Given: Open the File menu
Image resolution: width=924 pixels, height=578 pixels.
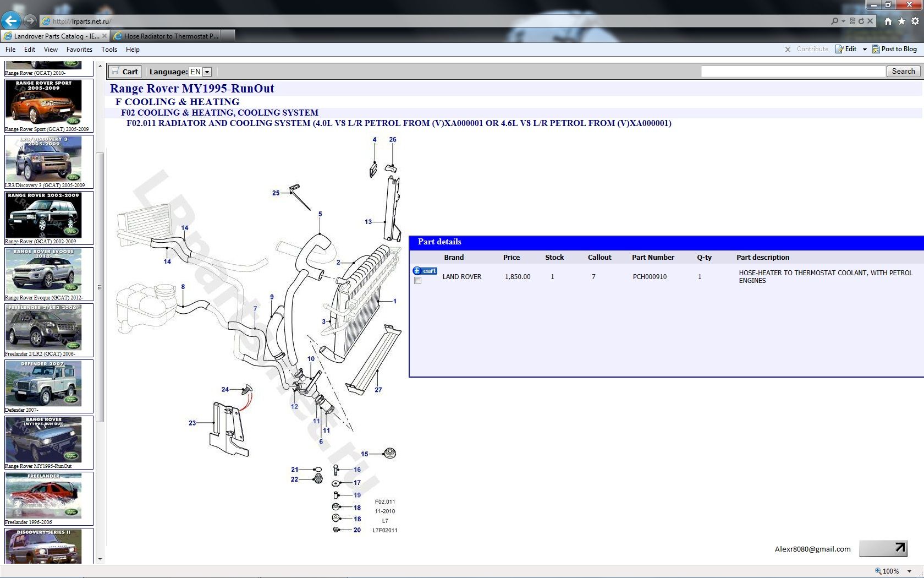Looking at the screenshot, I should [x=10, y=50].
